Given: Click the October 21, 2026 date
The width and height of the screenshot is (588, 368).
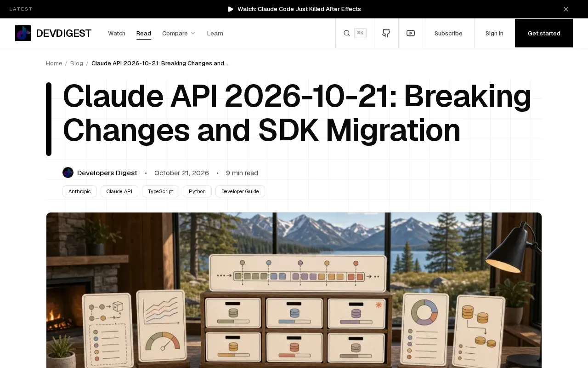Looking at the screenshot, I should pos(181,173).
